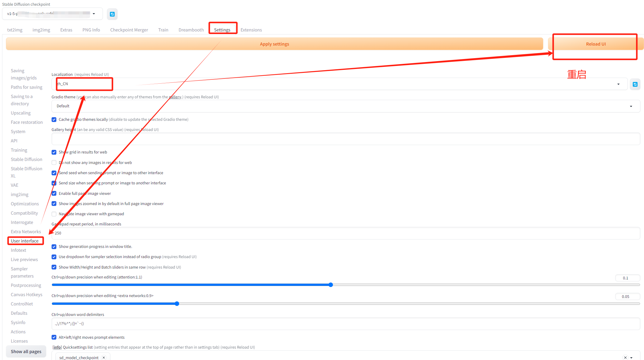Clear all Quicksettings entries with the x icon

[625, 357]
